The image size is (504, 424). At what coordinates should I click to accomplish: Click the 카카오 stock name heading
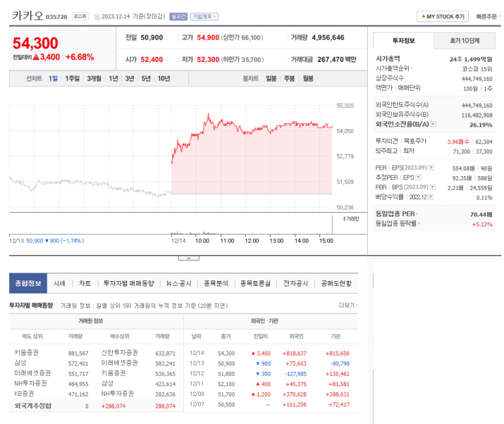point(27,16)
